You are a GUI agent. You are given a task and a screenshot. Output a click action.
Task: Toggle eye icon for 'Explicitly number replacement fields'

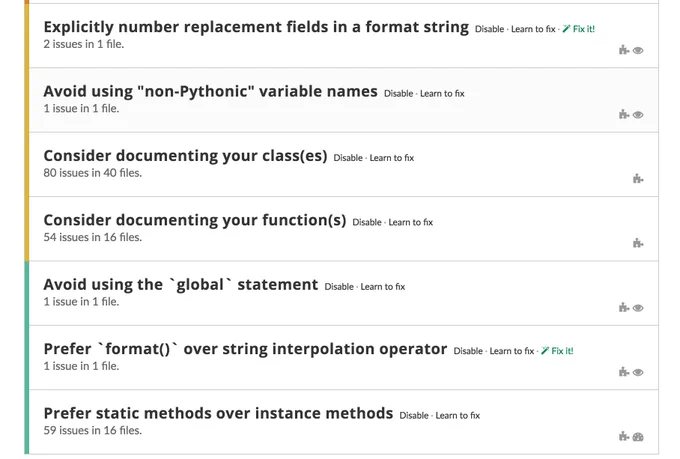(638, 50)
